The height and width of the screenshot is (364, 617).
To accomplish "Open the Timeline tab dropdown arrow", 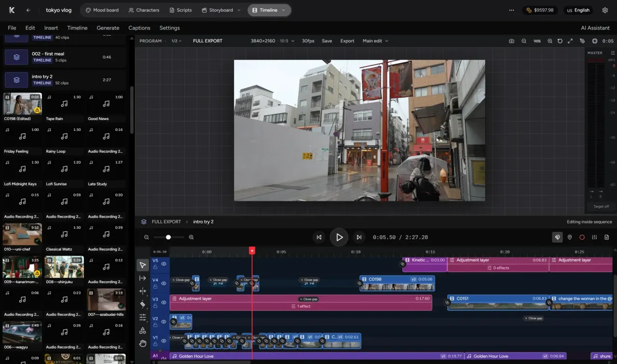I will (x=283, y=10).
